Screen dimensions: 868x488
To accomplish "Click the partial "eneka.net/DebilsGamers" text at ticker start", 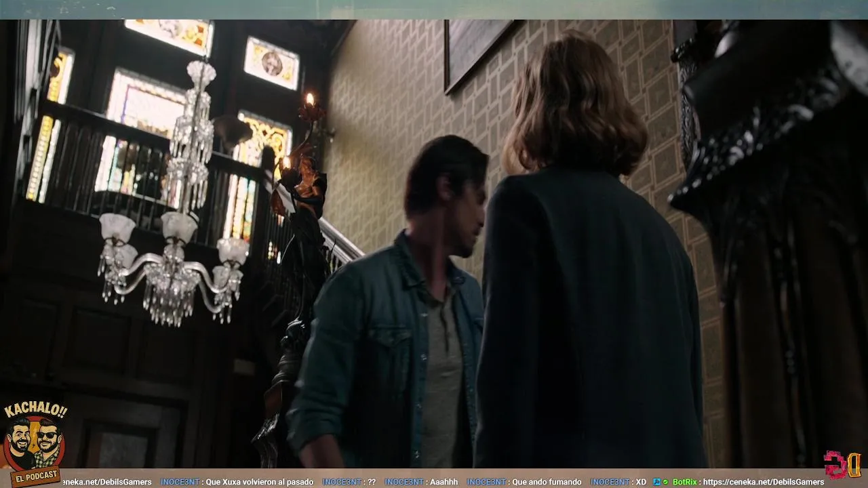I will (106, 482).
